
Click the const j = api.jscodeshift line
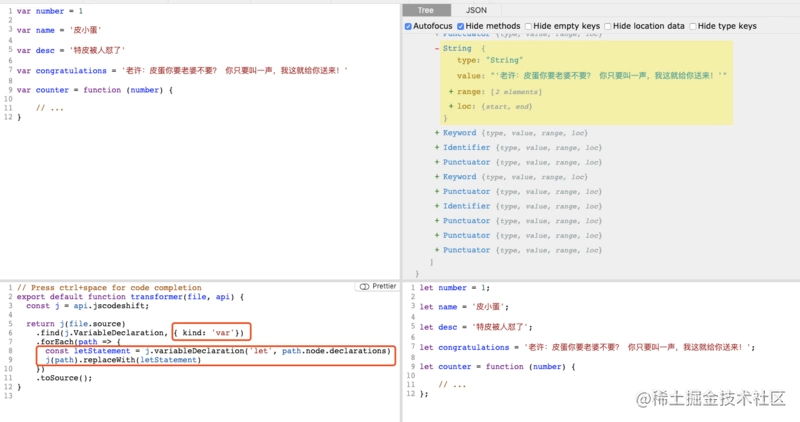click(87, 306)
